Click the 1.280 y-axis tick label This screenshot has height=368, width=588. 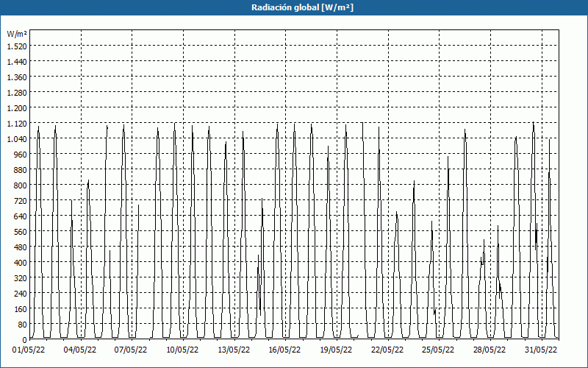click(17, 93)
